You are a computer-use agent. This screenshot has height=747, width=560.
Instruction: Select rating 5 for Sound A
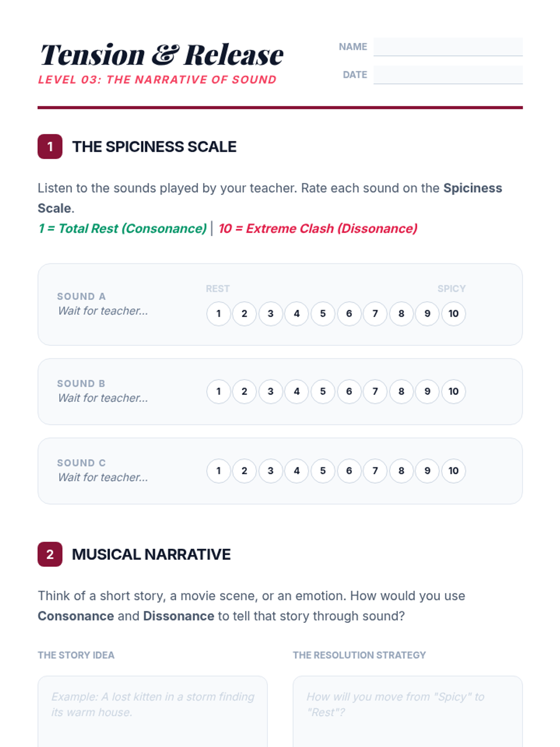pos(323,314)
